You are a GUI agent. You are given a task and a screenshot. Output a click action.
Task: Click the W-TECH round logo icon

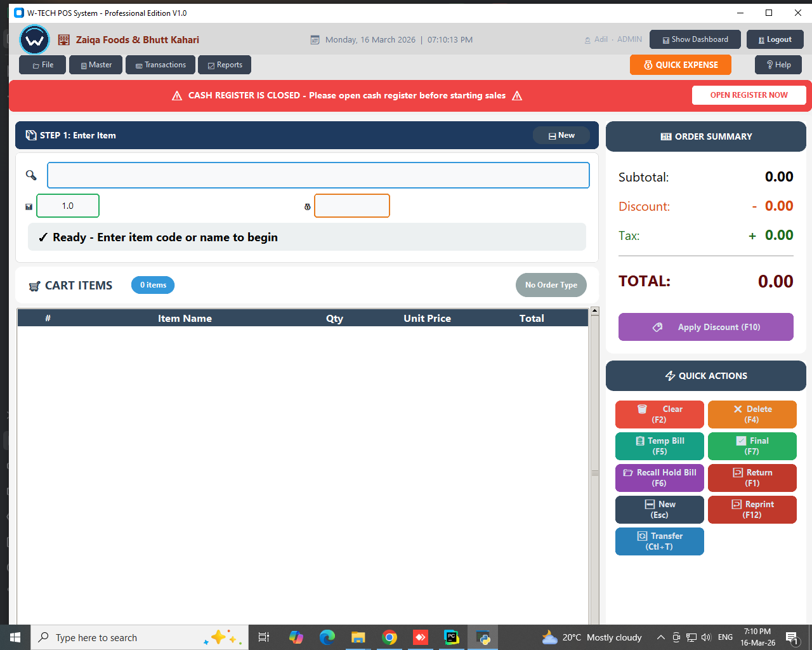tap(34, 40)
